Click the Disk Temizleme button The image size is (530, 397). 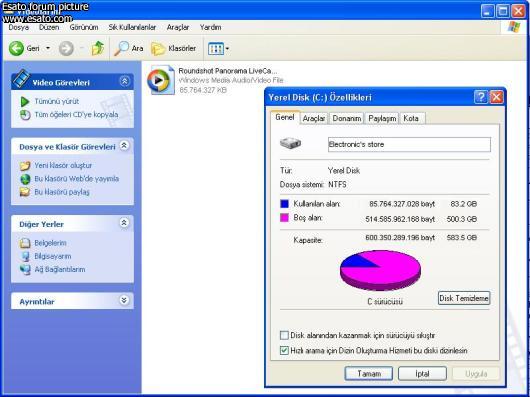(x=464, y=298)
